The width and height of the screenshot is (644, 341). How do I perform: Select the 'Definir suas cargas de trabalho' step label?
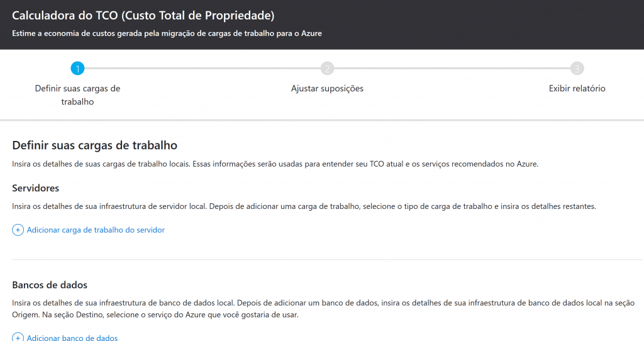coord(77,95)
